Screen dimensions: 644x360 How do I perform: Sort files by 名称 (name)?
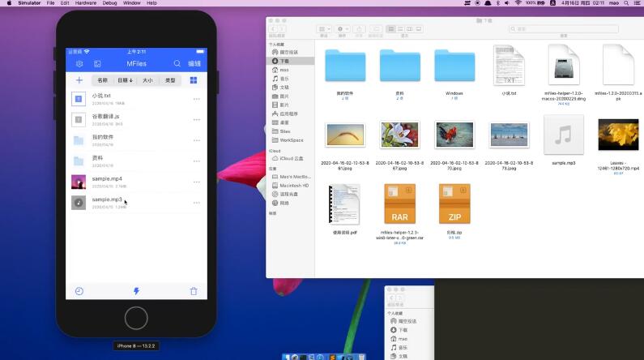pyautogui.click(x=102, y=80)
